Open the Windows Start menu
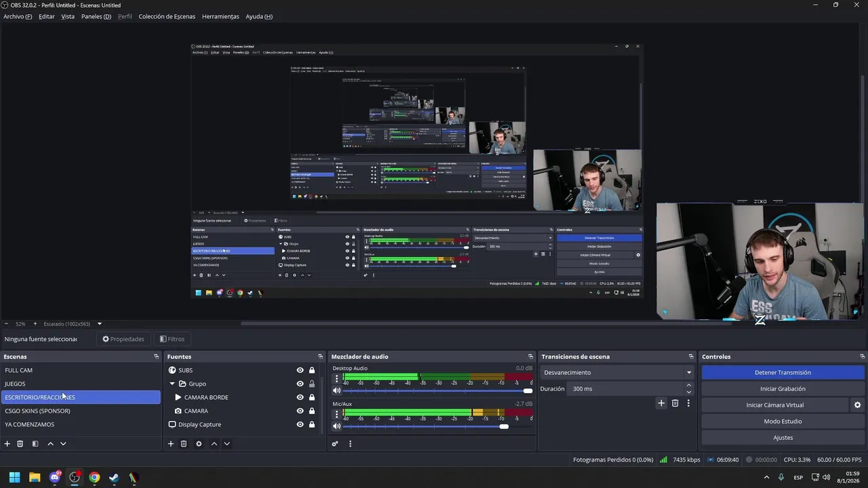 pos(15,477)
